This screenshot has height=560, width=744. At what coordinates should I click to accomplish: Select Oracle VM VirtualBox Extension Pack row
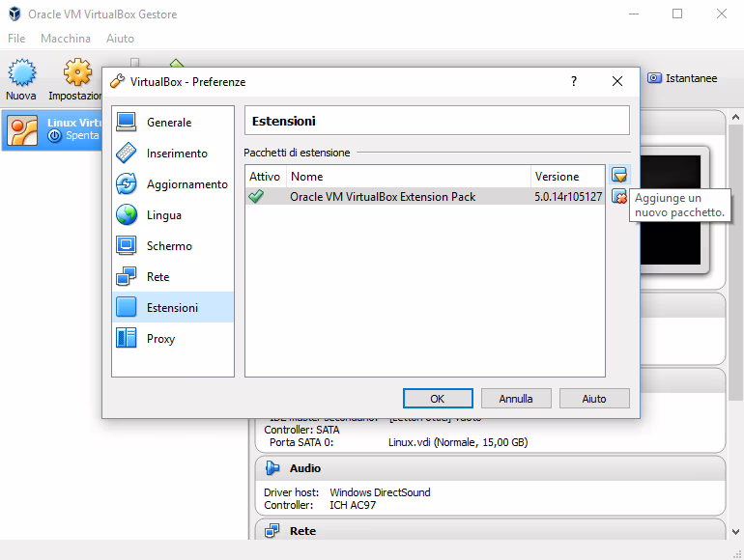pos(425,196)
